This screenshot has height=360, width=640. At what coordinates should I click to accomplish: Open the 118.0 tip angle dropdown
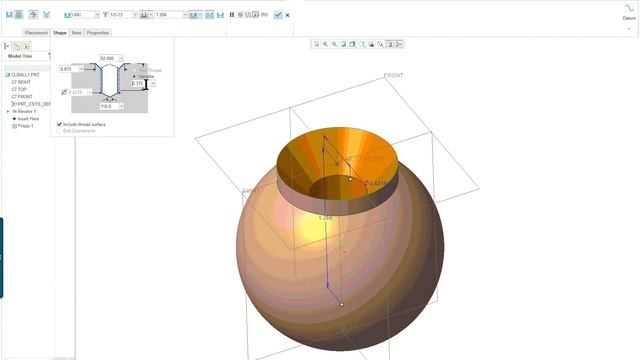(x=121, y=106)
